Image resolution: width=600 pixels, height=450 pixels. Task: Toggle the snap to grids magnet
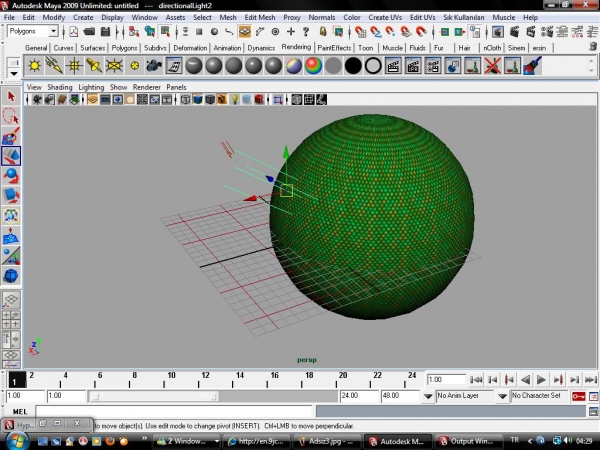[x=360, y=32]
